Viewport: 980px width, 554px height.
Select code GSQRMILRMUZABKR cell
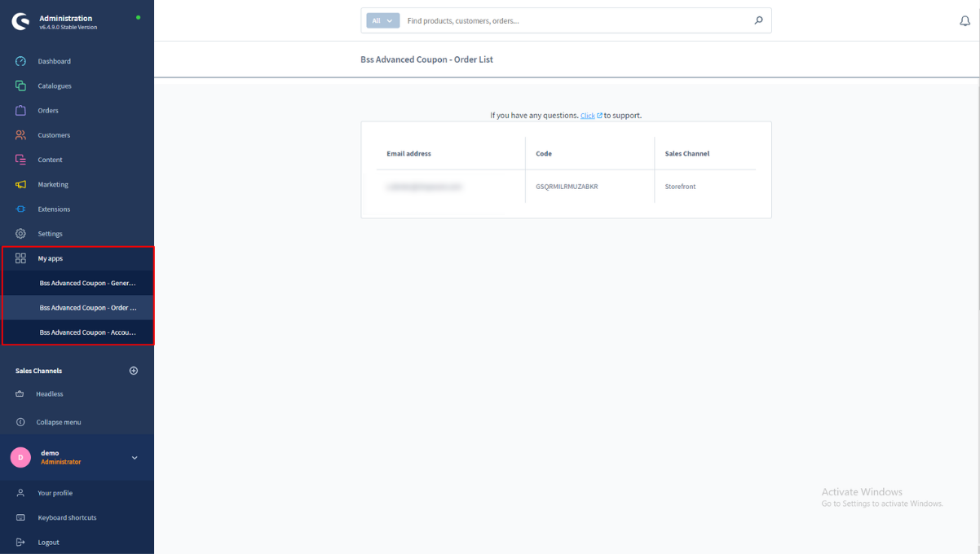(567, 187)
